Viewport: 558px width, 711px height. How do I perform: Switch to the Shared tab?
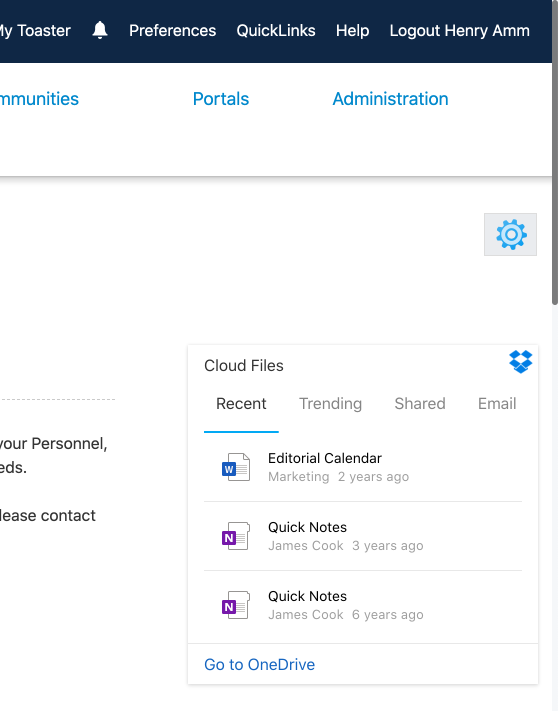420,404
